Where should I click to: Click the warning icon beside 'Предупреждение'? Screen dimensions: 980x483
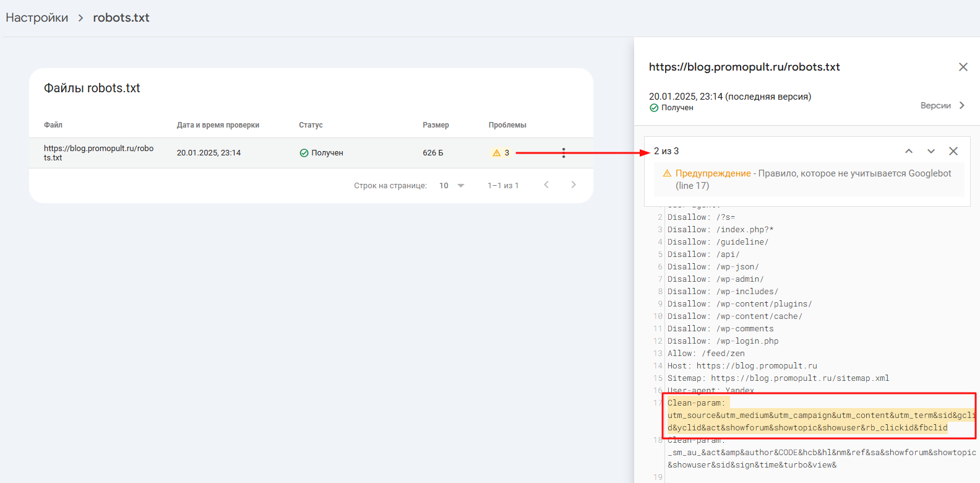[x=667, y=173]
